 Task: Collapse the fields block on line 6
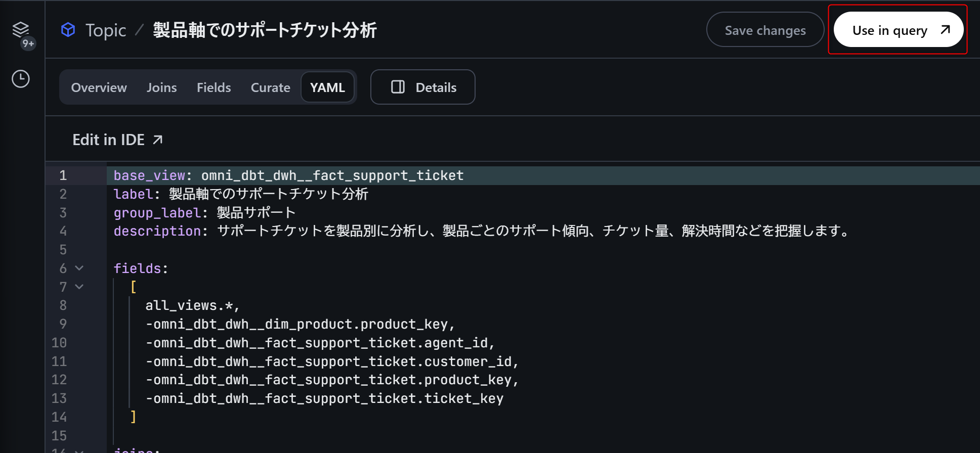tap(79, 268)
